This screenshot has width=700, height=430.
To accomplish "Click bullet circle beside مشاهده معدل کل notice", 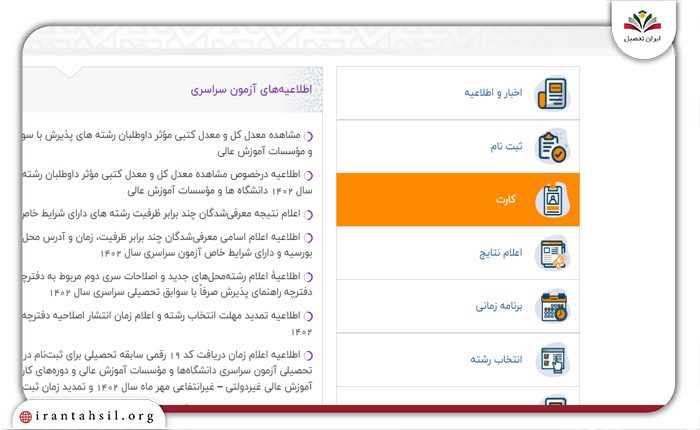I will (x=308, y=136).
